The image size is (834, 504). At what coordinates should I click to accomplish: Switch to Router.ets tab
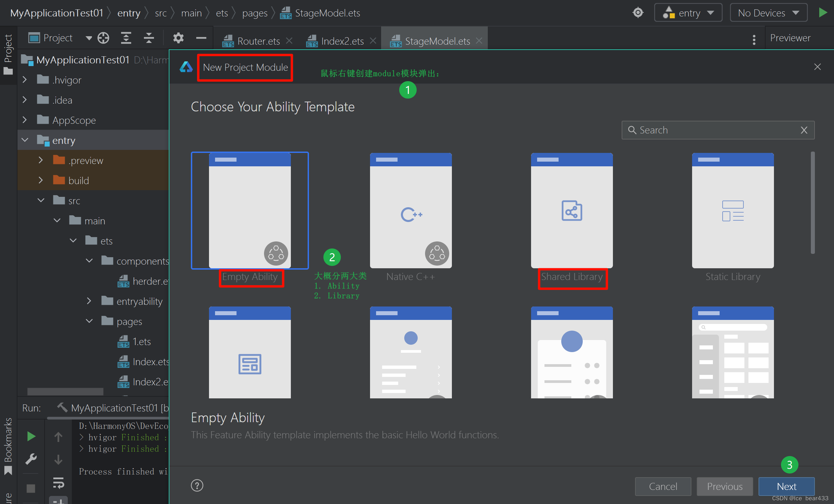258,41
